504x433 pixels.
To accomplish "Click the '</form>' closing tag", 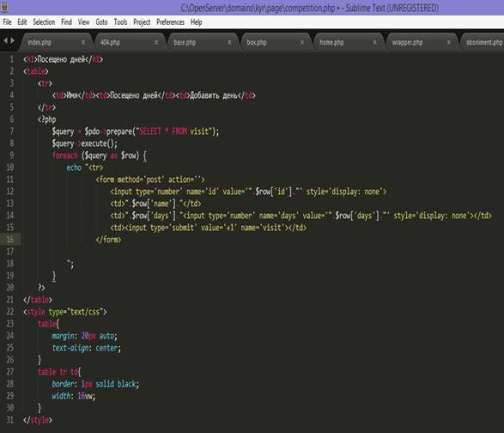I will (108, 240).
